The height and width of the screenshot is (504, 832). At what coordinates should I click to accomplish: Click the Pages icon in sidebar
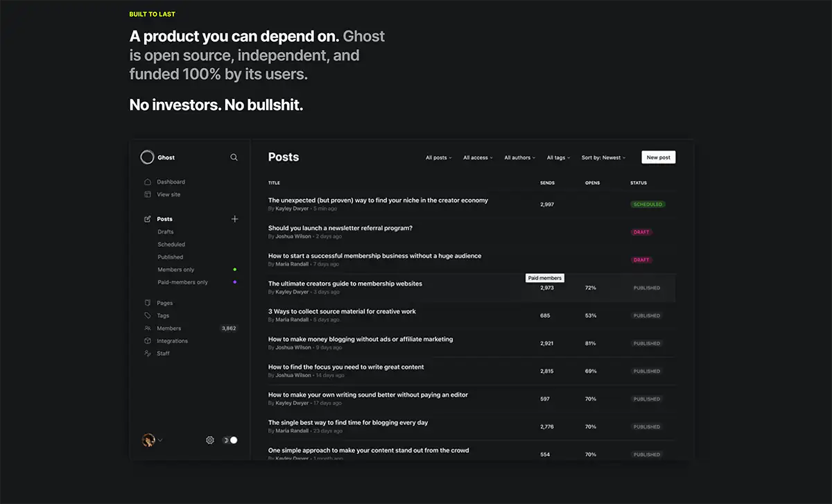[x=147, y=303]
